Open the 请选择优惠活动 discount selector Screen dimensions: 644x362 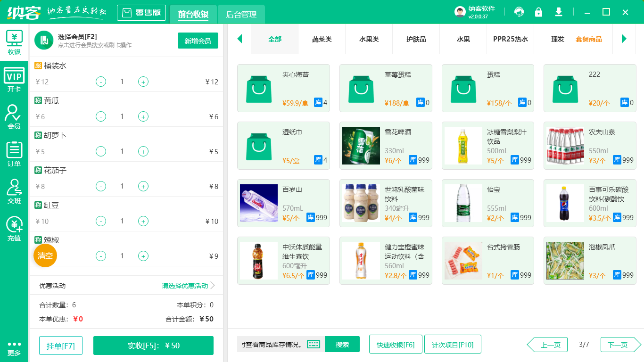click(x=184, y=285)
